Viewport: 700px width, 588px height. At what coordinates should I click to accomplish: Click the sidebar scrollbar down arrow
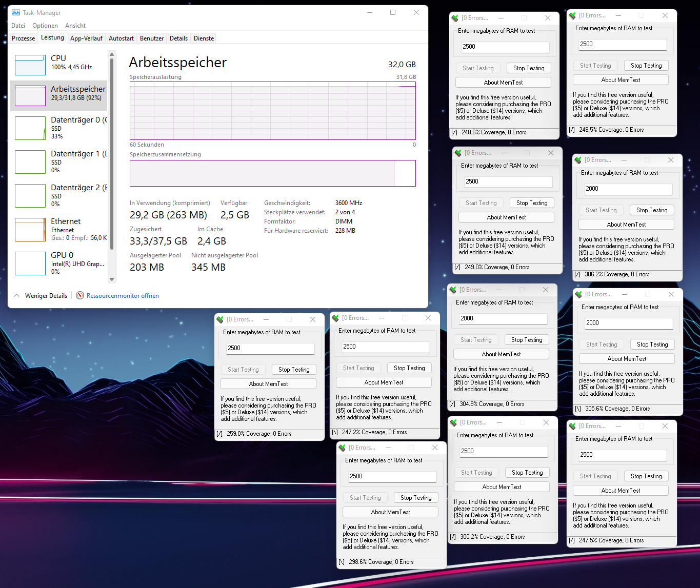click(x=112, y=279)
